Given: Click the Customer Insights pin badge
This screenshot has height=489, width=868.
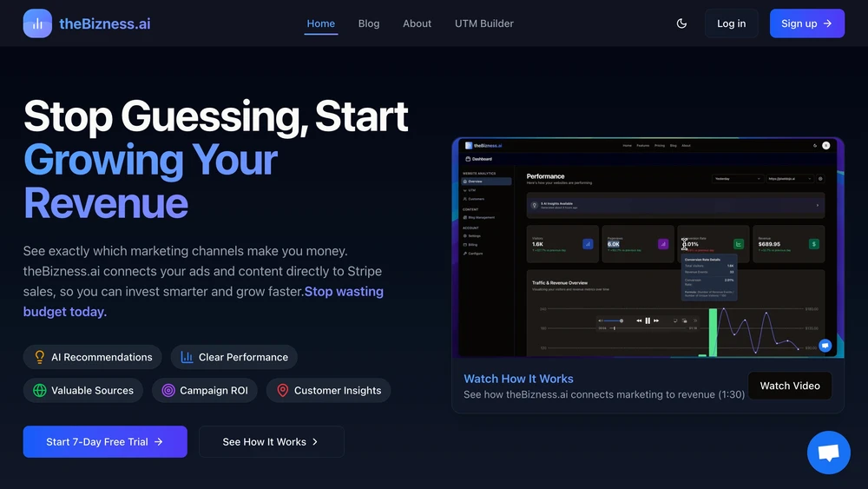Looking at the screenshot, I should coord(328,391).
